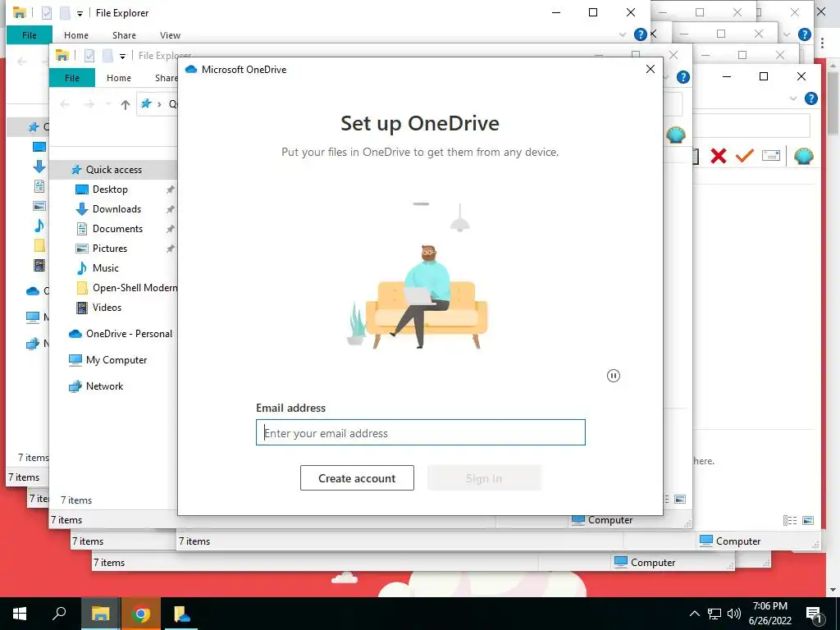
Task: Switch to details view in right window
Action: tap(790, 521)
